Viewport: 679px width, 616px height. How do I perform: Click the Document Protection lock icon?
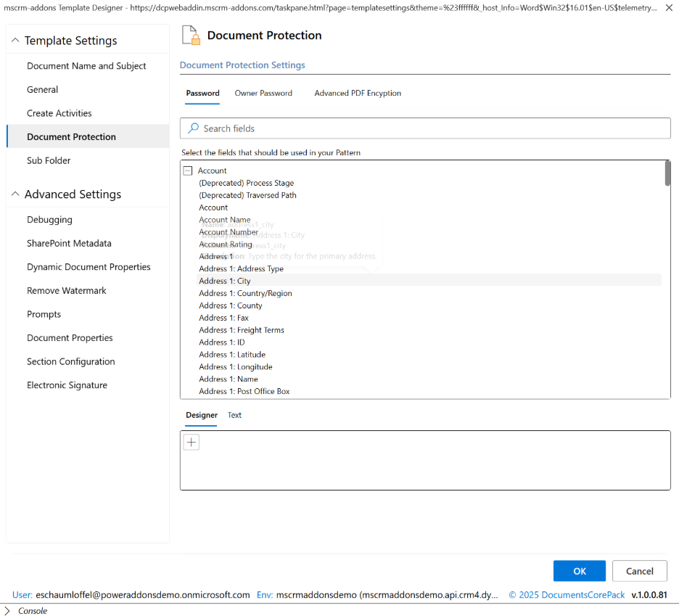(190, 36)
